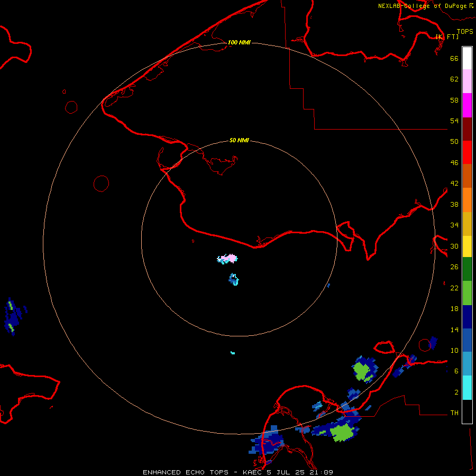Click the small cyan echo south of center
The height and width of the screenshot is (476, 476).
[233, 353]
